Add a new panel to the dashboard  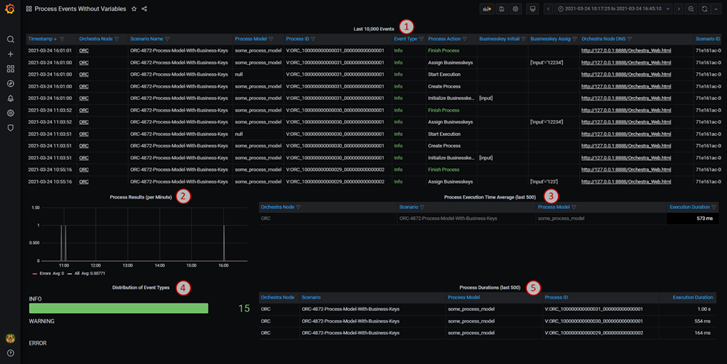(486, 9)
